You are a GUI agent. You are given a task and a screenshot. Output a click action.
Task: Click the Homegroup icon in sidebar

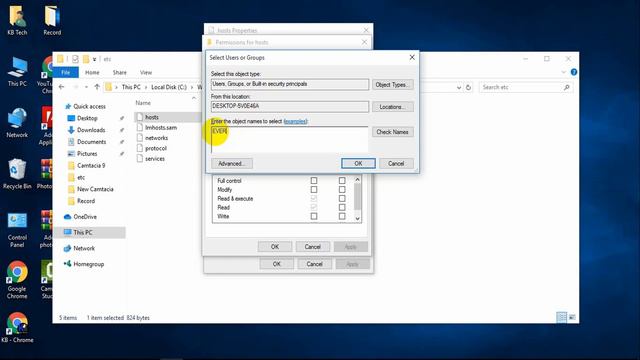tap(67, 264)
